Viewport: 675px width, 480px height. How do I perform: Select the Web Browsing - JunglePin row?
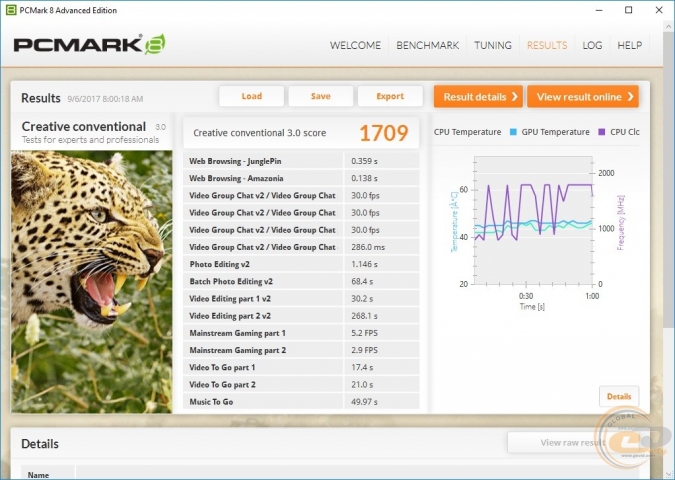click(301, 161)
